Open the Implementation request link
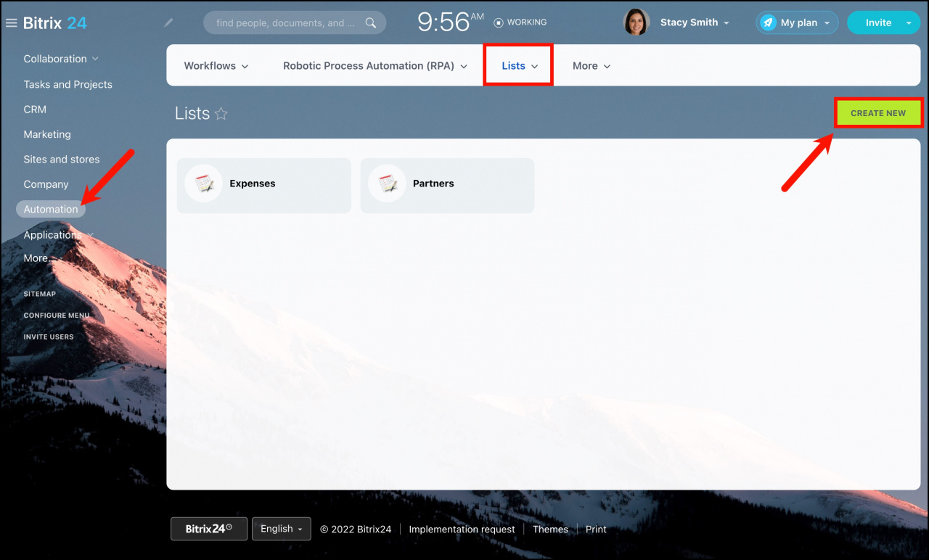The width and height of the screenshot is (929, 560). (462, 529)
